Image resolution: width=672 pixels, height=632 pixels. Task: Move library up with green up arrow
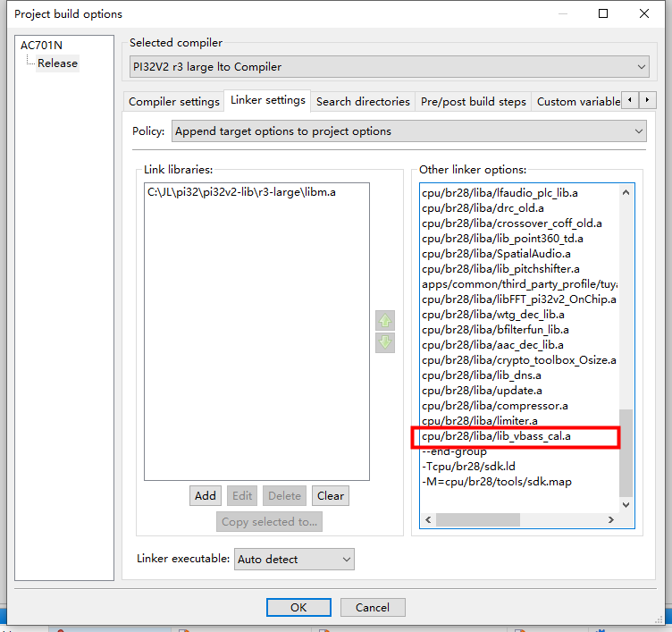tap(385, 321)
